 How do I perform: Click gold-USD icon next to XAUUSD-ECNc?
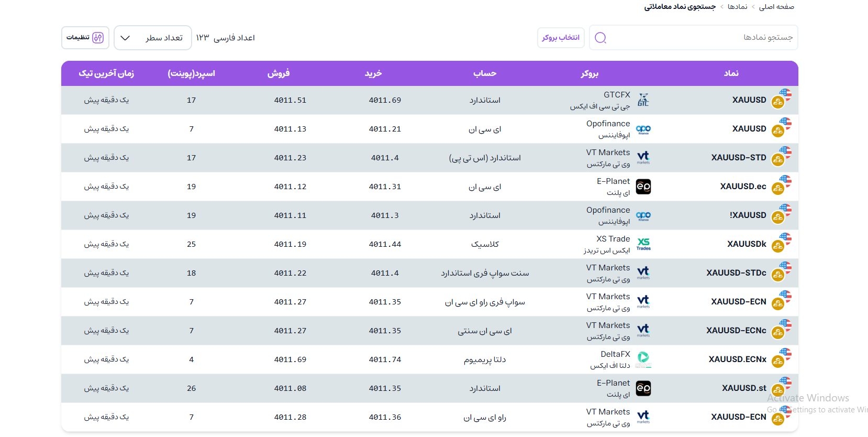tap(782, 330)
